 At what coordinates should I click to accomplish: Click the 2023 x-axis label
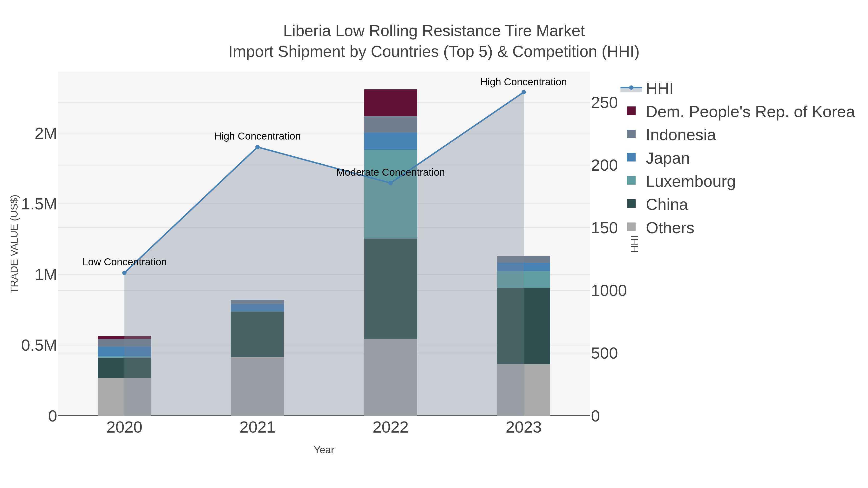pos(524,428)
